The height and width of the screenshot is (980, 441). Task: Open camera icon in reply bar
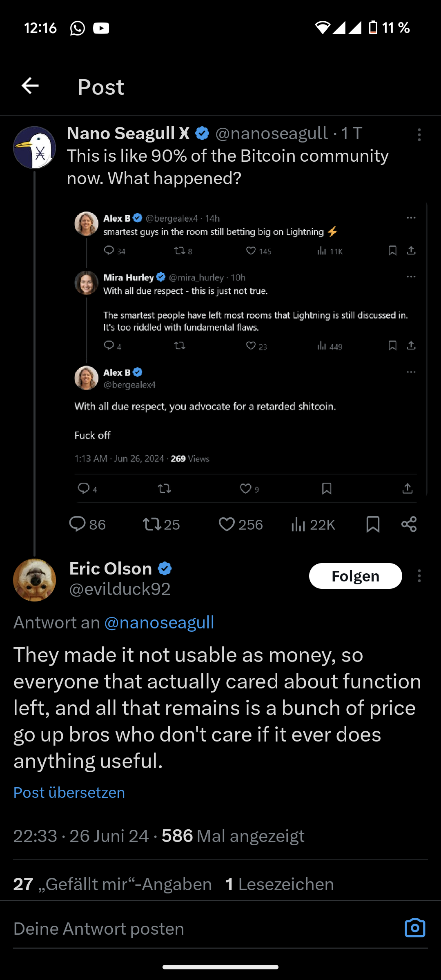click(415, 928)
